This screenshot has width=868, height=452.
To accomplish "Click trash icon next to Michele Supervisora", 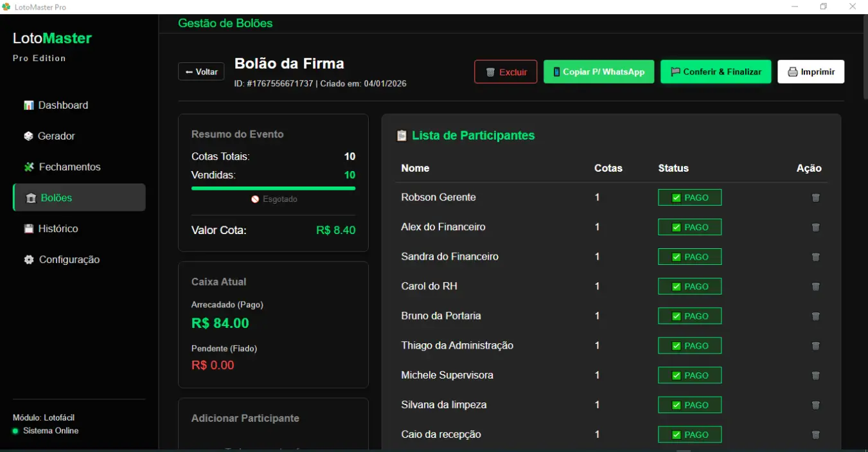I will (815, 375).
